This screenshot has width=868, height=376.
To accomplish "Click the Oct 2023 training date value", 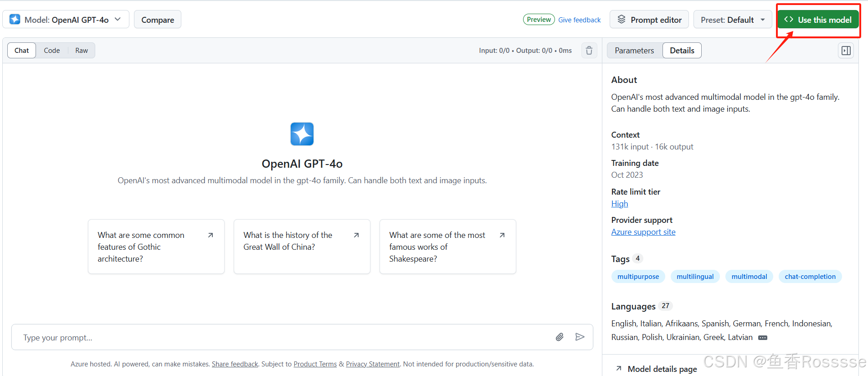I will point(627,175).
